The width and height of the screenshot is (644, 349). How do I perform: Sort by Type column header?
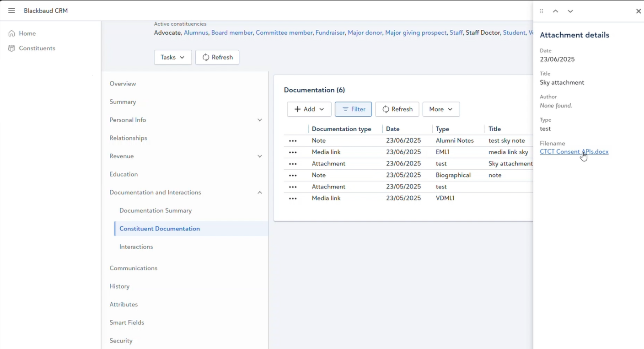coord(442,129)
